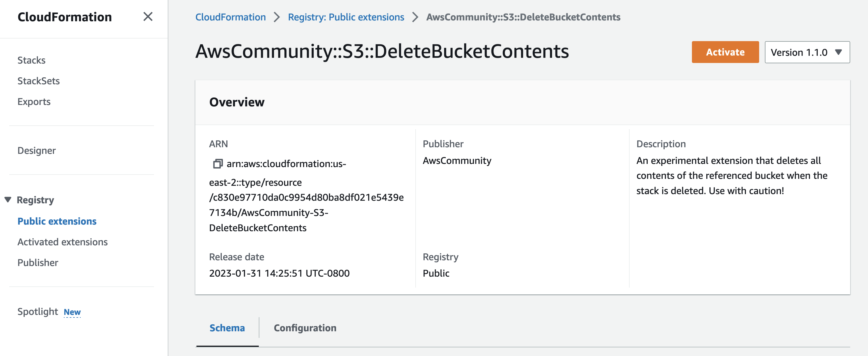Click release date 2023-01-31 14:25:51 UTC-0800
Image resolution: width=868 pixels, height=356 pixels.
(x=279, y=273)
